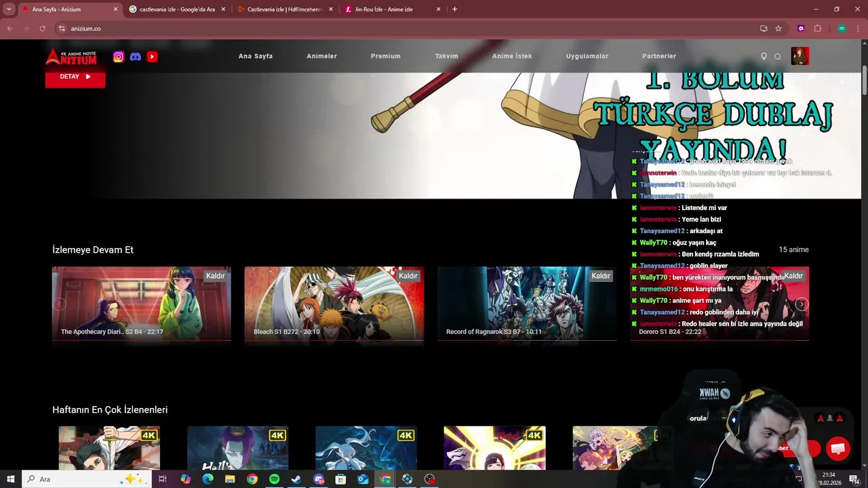Show previous continue-watching items arrow
Screen dimensions: 868x488
[x=60, y=304]
